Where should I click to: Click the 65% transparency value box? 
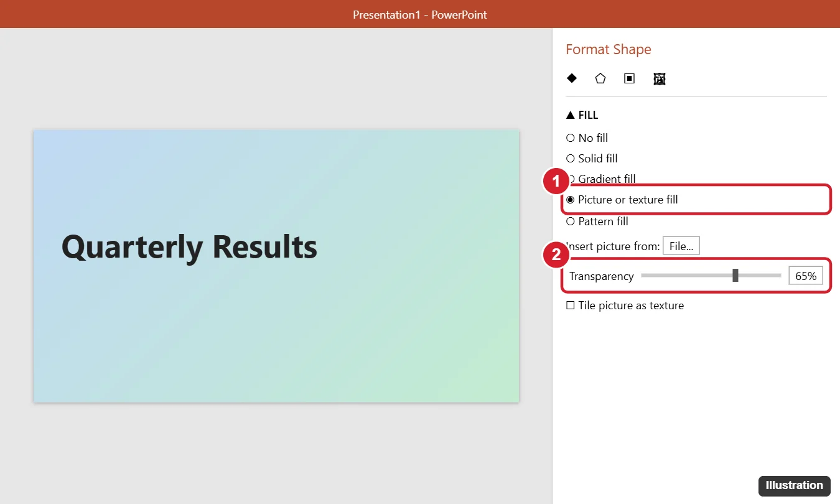pos(806,276)
